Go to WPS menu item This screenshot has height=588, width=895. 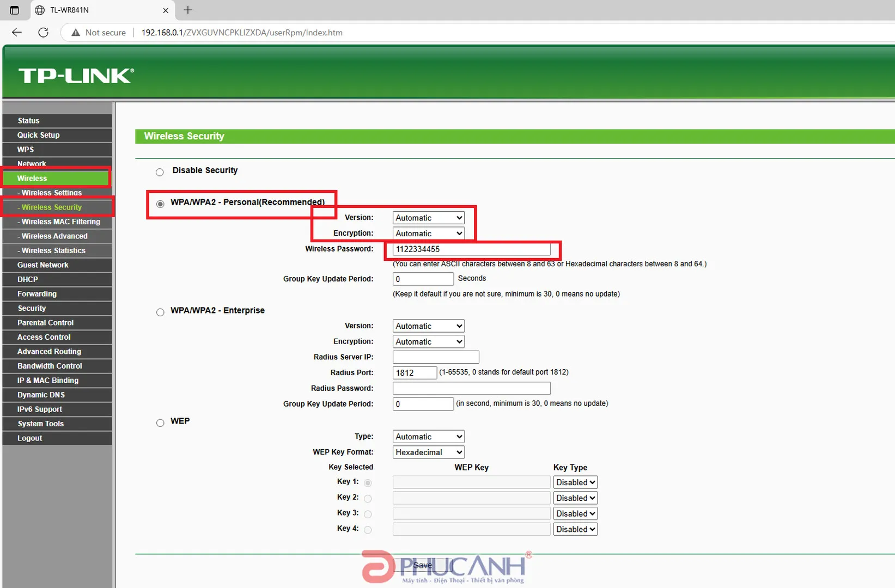57,150
